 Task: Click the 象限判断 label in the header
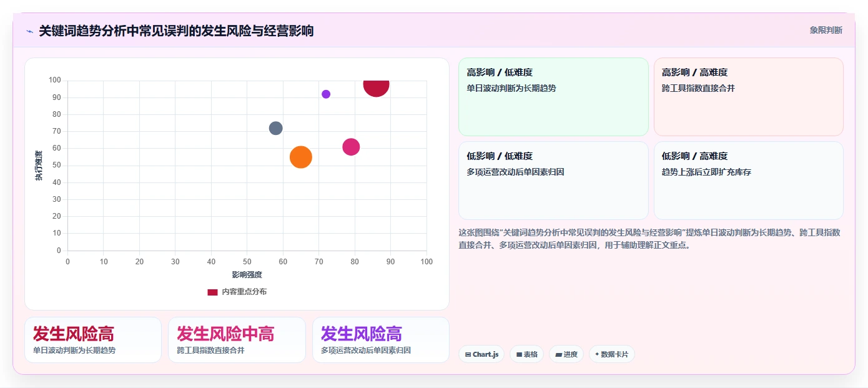826,30
